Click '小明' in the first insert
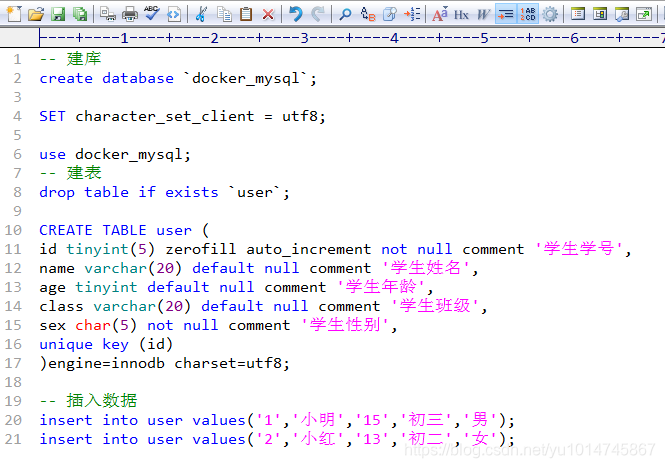Viewport: 665px width, 468px height. pyautogui.click(x=318, y=420)
